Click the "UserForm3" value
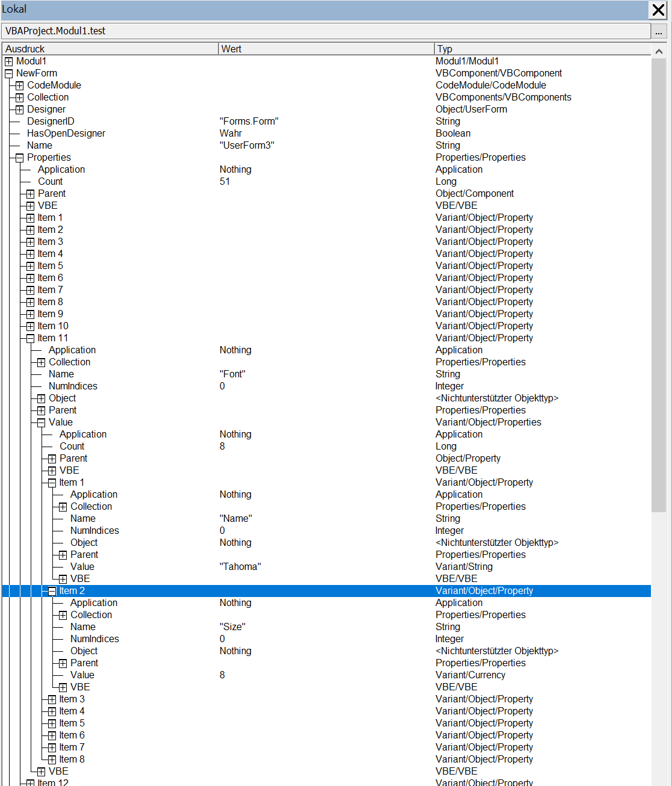The image size is (672, 786). click(247, 146)
